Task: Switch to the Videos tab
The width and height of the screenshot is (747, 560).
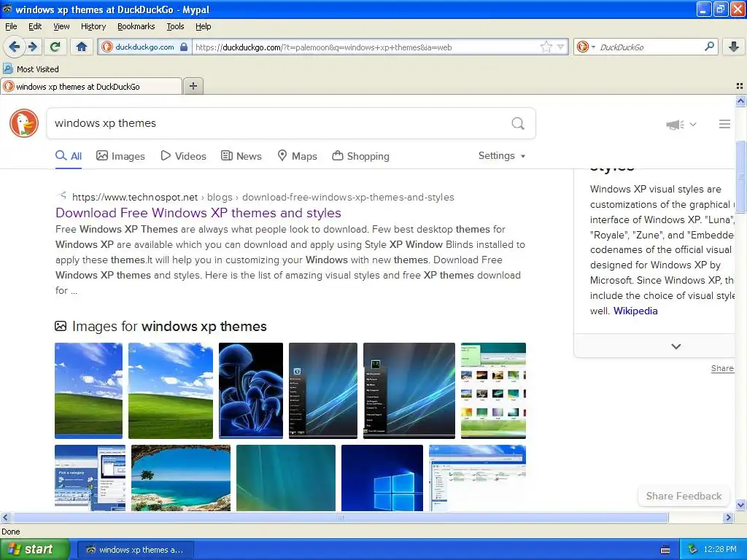Action: [183, 156]
